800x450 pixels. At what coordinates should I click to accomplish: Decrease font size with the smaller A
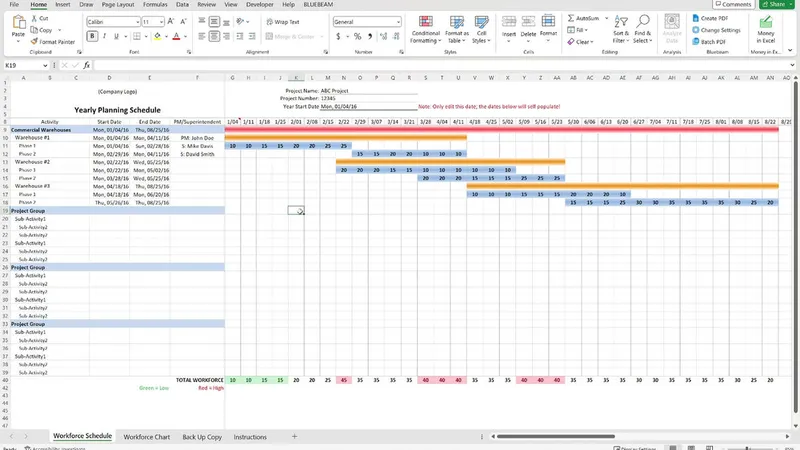point(183,21)
